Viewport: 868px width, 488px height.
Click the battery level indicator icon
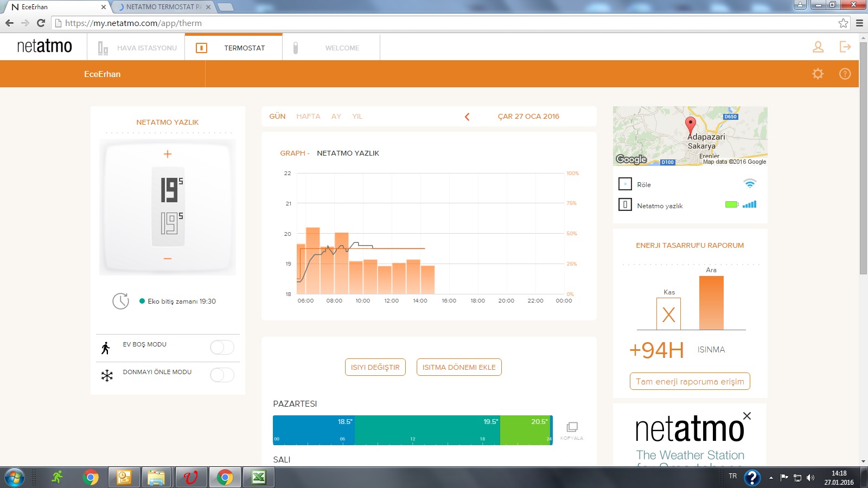click(732, 204)
